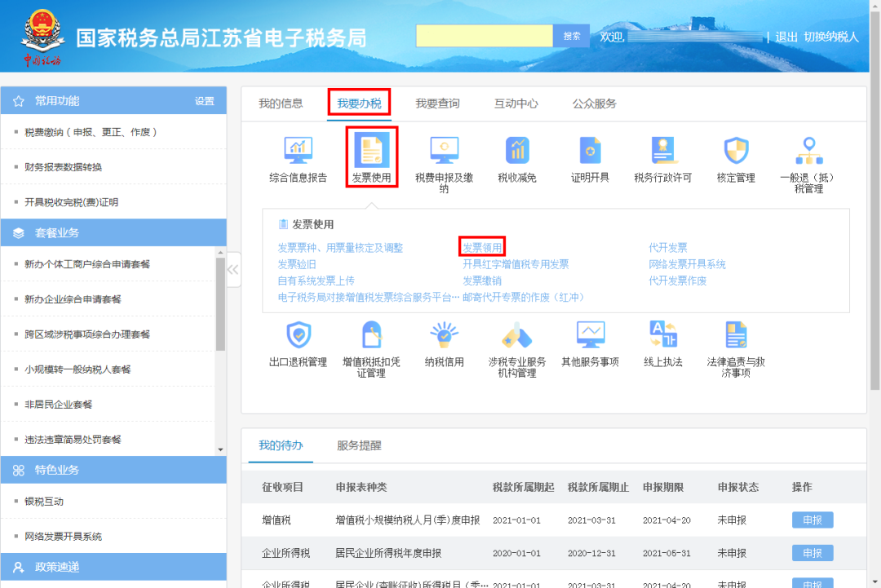881x588 pixels.
Task: Click the person icon beside 政策速递
Action: 19,568
